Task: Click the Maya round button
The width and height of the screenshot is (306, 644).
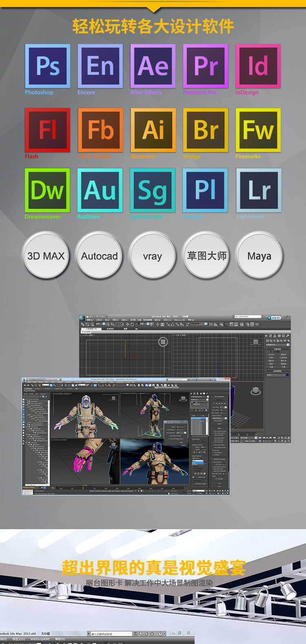Action: [259, 256]
